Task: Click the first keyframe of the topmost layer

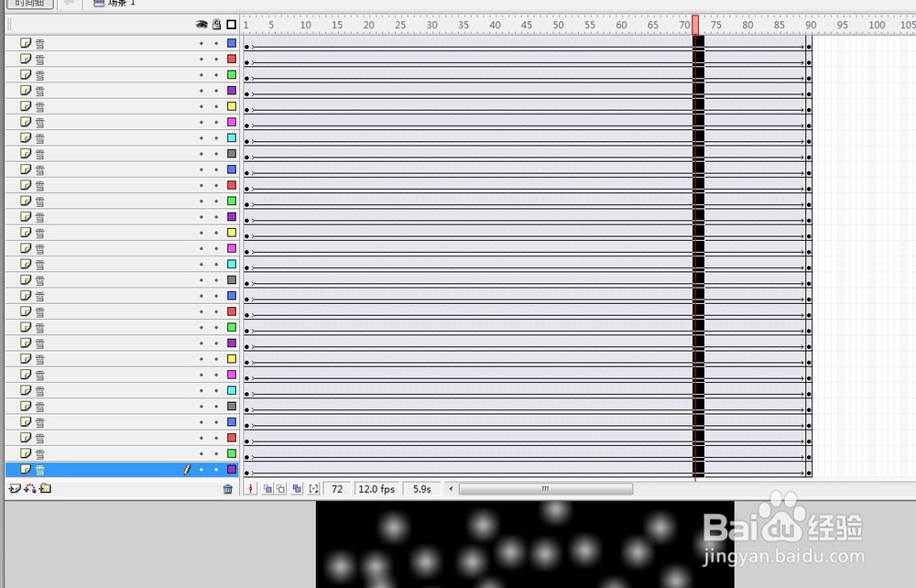Action: 246,46
